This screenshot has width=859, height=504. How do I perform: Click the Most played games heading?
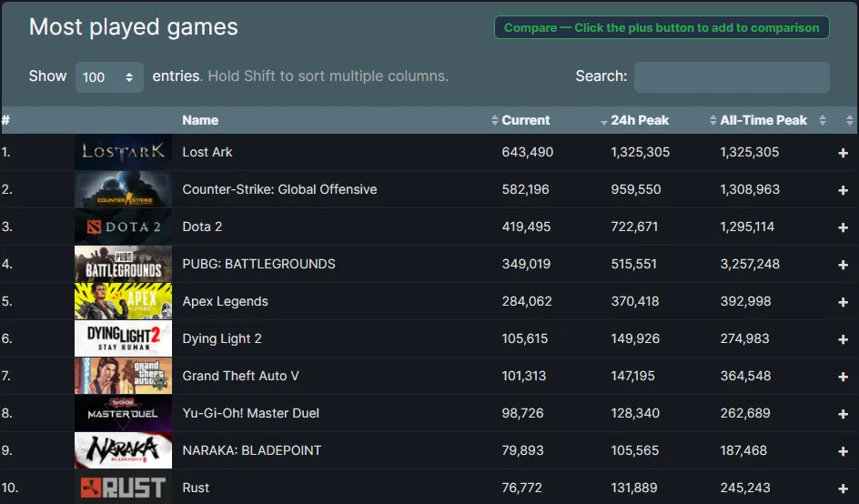click(x=133, y=27)
